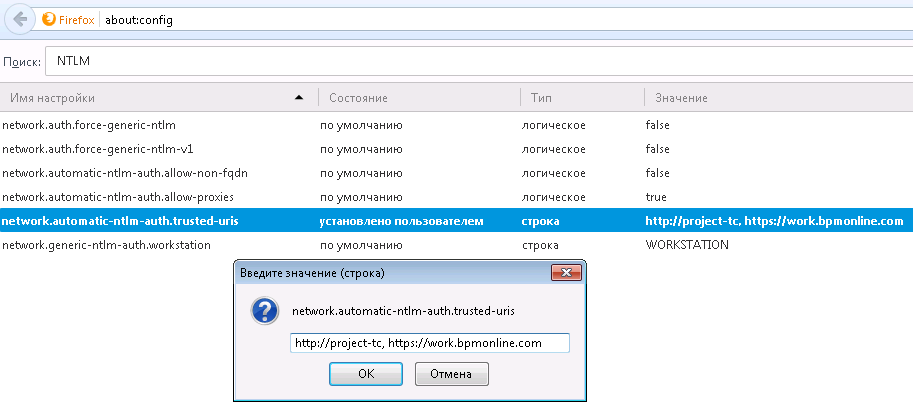Select the allow-non-fqdn preference row
Screen dimensions: 913x412
pos(456,173)
